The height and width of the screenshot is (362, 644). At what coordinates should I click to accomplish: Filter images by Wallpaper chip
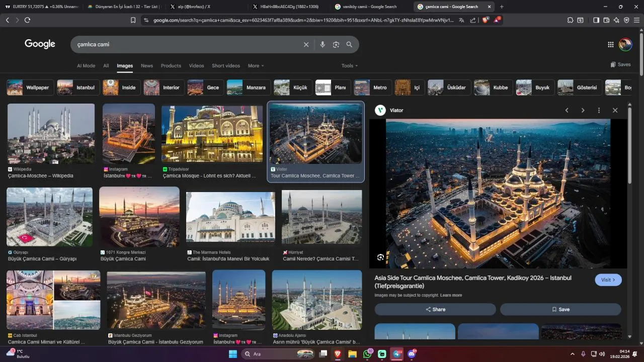(x=29, y=87)
